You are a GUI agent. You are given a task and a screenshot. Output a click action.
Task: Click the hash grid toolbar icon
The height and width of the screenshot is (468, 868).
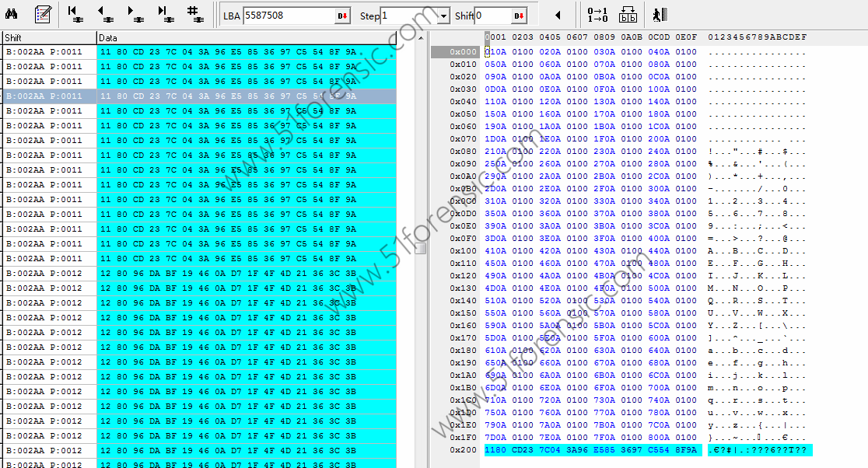pyautogui.click(x=194, y=13)
